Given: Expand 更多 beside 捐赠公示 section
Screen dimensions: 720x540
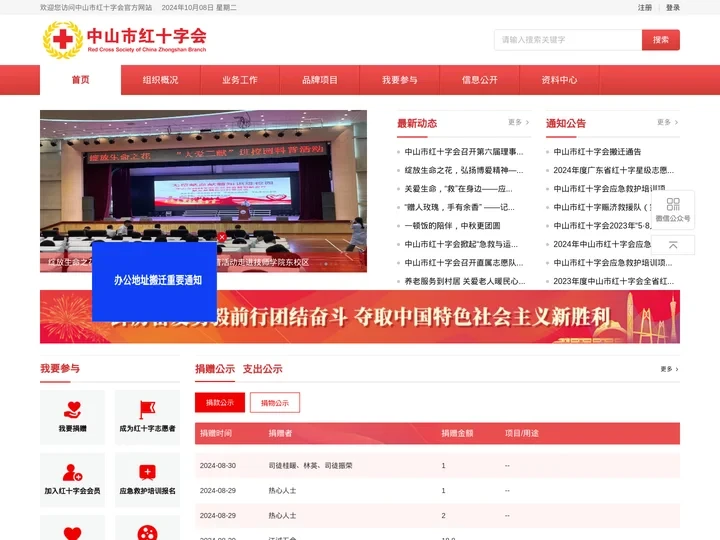Looking at the screenshot, I should [x=669, y=369].
